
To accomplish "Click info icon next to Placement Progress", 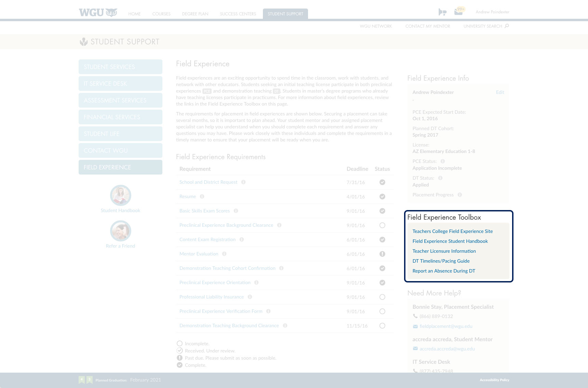I will tap(460, 195).
